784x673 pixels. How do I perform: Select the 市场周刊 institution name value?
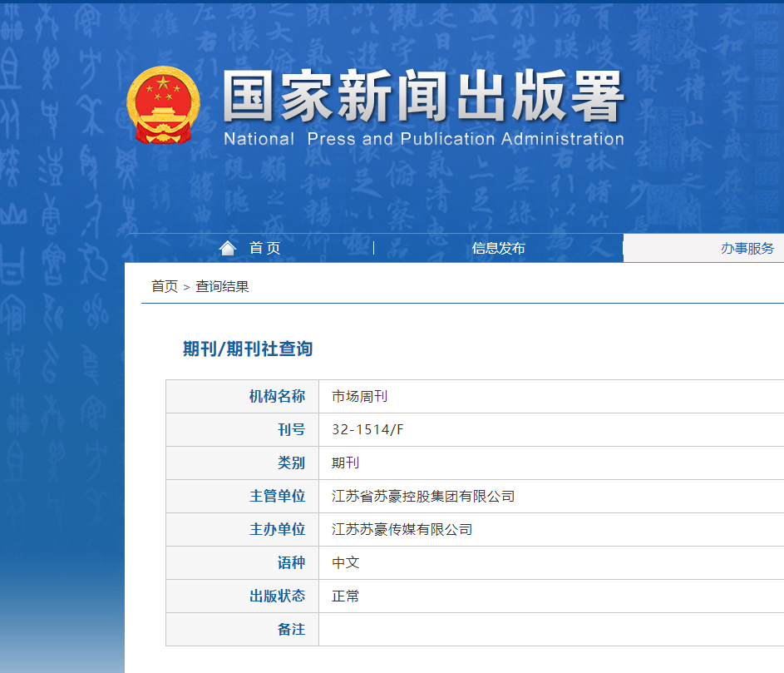click(359, 397)
